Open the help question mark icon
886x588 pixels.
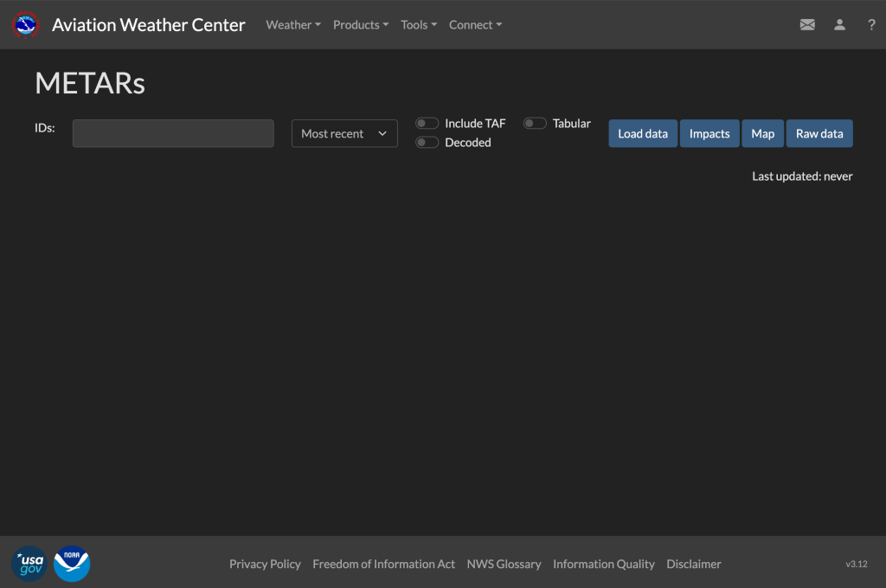coord(871,25)
